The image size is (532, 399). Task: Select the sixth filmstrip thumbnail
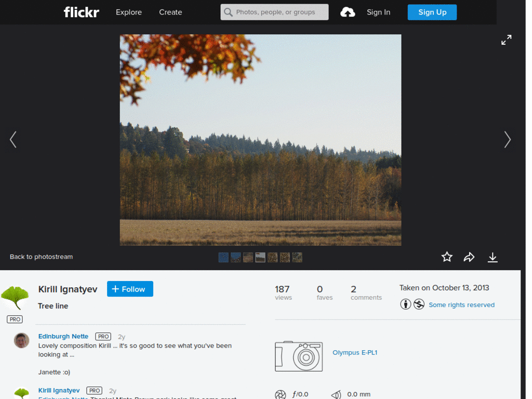click(x=285, y=258)
